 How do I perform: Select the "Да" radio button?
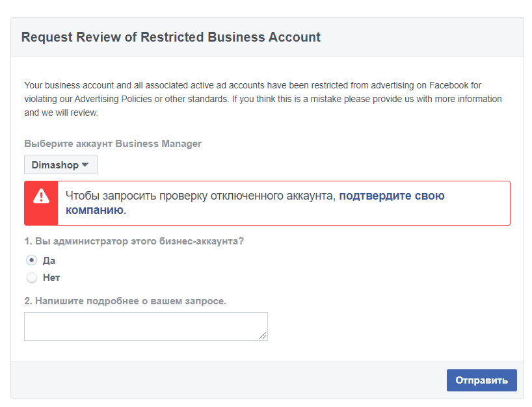[x=32, y=261]
